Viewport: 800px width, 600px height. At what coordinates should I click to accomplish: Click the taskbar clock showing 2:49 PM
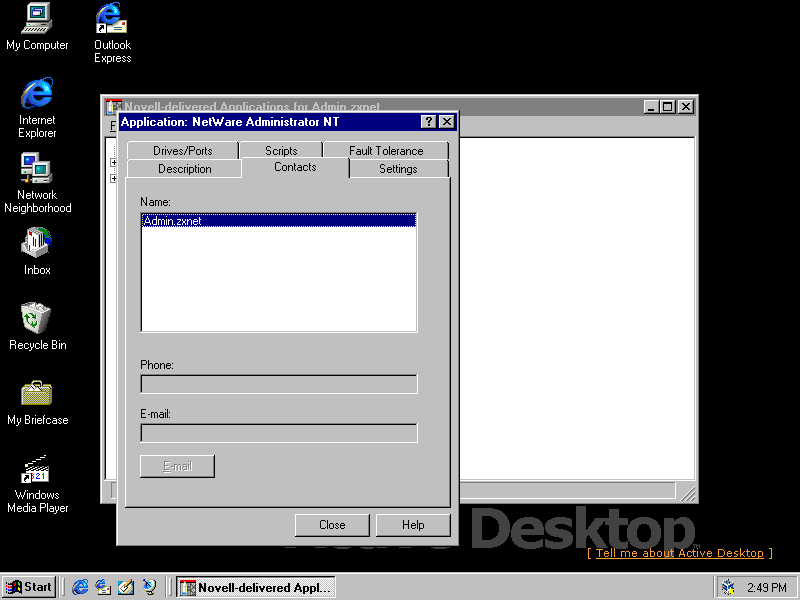click(x=767, y=588)
